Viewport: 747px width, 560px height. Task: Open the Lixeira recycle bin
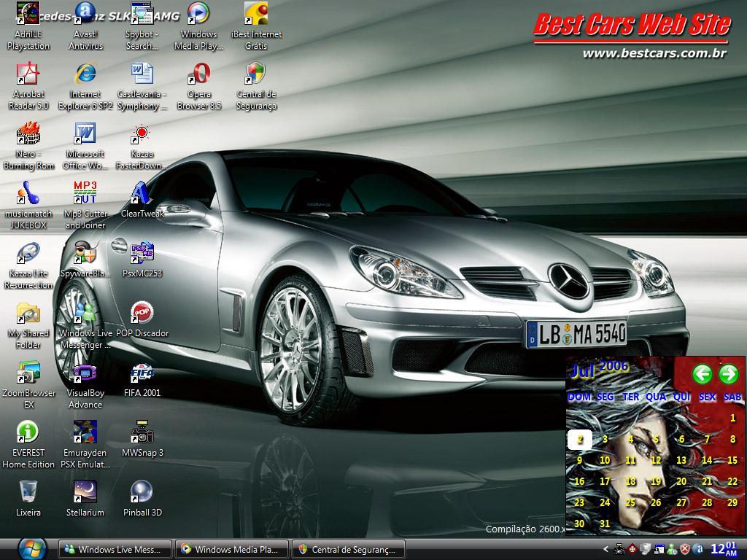point(28,499)
